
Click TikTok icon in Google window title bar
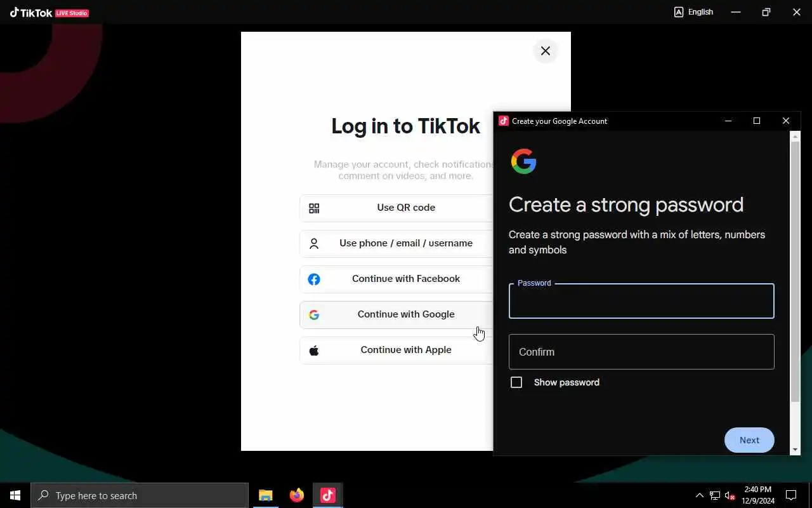click(x=504, y=121)
